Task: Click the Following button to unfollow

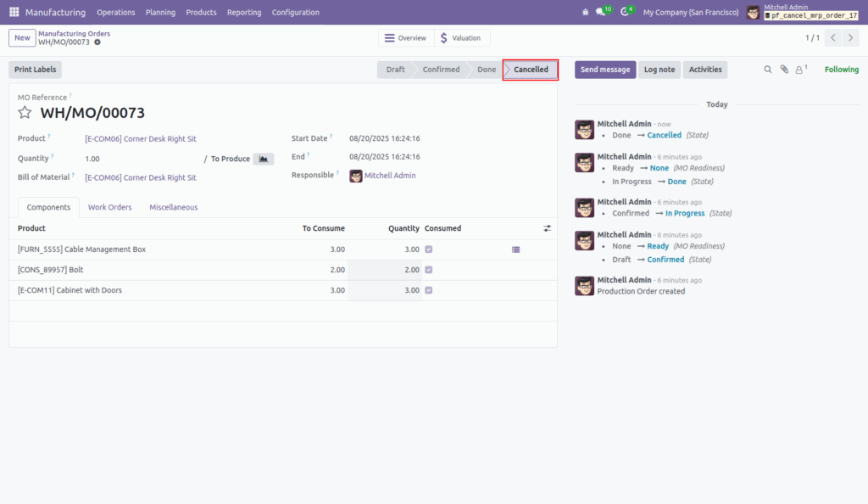Action: [841, 69]
